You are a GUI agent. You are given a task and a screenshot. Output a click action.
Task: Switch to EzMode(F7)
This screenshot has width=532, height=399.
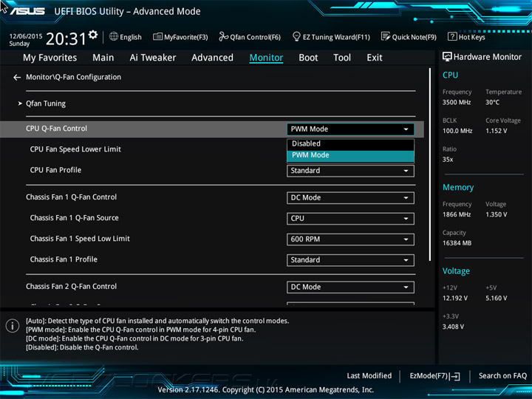[x=434, y=376]
